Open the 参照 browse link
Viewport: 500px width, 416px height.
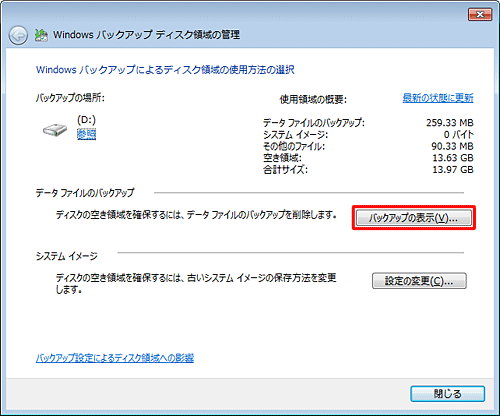coord(86,134)
